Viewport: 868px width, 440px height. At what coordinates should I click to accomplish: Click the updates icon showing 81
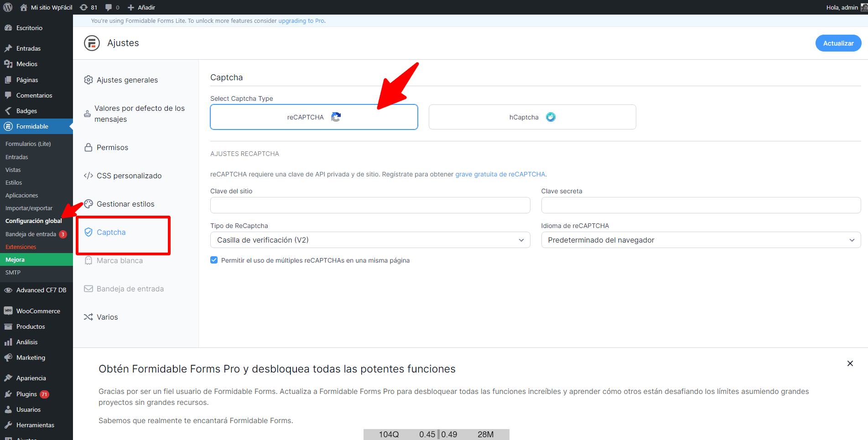pos(84,7)
